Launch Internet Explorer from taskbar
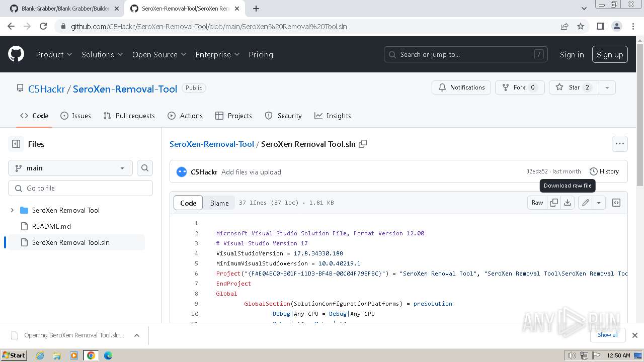This screenshot has width=644, height=362. [40, 355]
